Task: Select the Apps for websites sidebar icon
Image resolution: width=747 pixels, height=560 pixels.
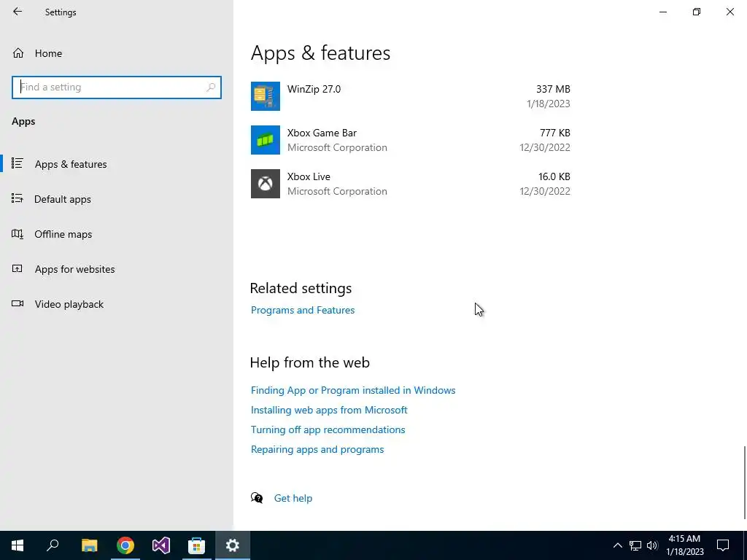Action: 18,268
